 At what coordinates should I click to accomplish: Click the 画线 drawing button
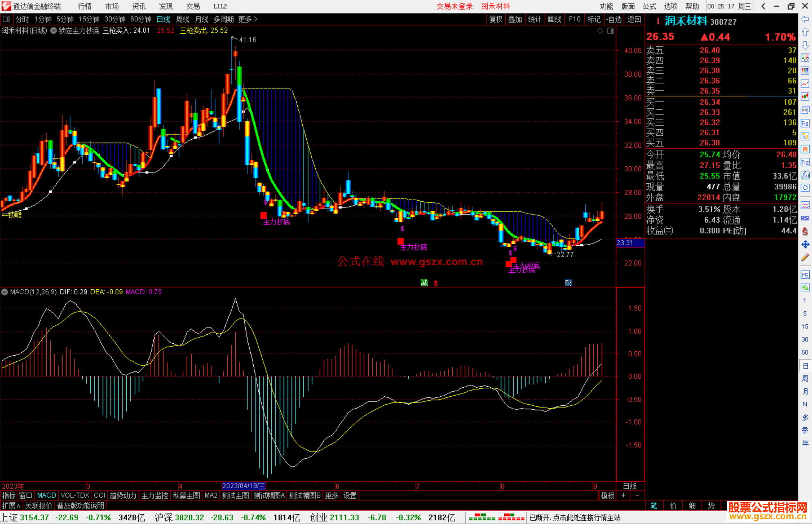[x=554, y=19]
